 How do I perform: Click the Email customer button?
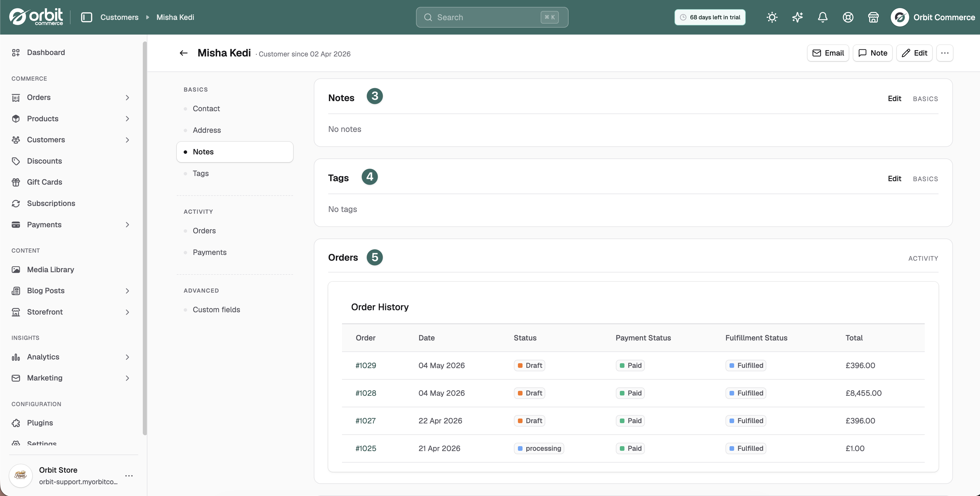tap(828, 53)
